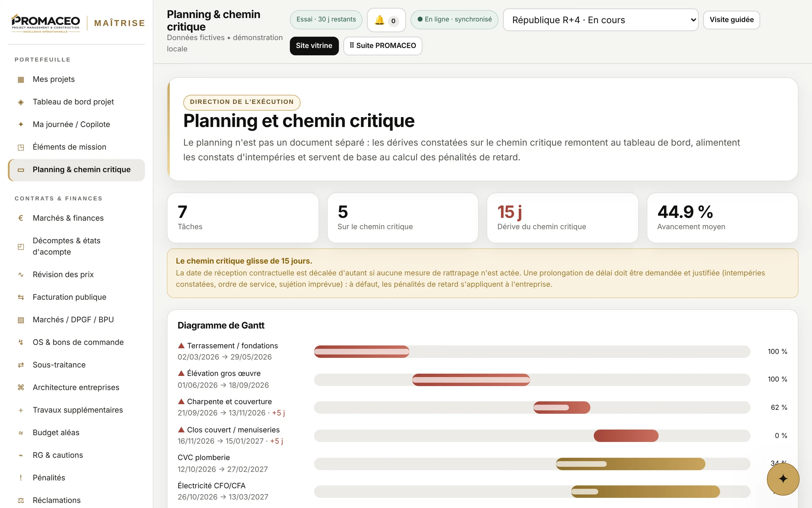Start the Visite guidée
The height and width of the screenshot is (508, 812).
(x=731, y=20)
